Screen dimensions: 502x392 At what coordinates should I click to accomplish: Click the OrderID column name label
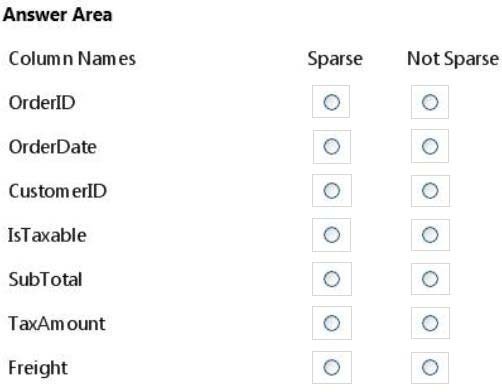pos(42,102)
